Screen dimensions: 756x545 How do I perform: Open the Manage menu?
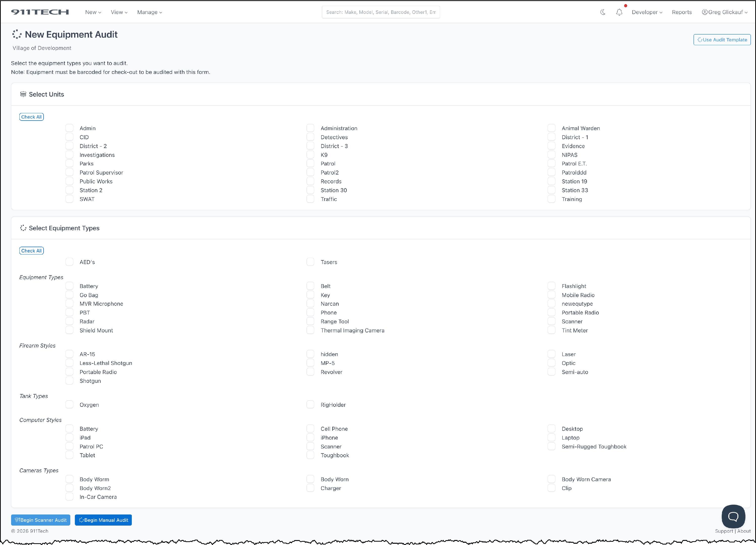point(149,12)
